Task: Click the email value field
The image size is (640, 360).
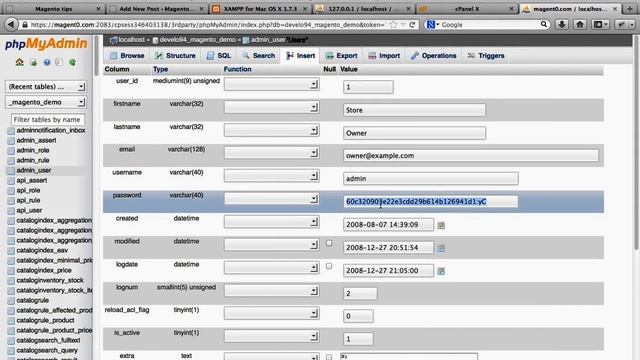Action: tap(471, 156)
